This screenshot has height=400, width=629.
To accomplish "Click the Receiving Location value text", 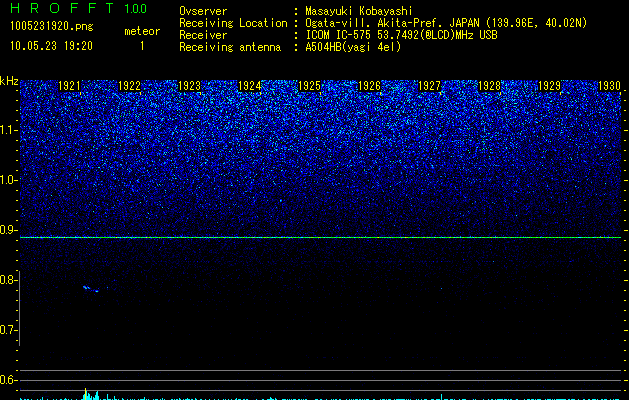I will [446, 23].
